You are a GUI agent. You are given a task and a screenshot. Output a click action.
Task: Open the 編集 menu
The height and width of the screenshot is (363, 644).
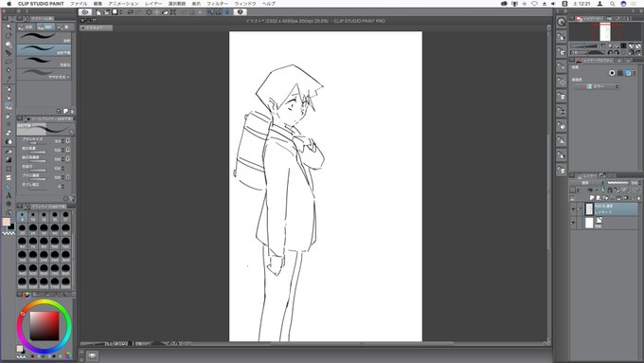(98, 3)
